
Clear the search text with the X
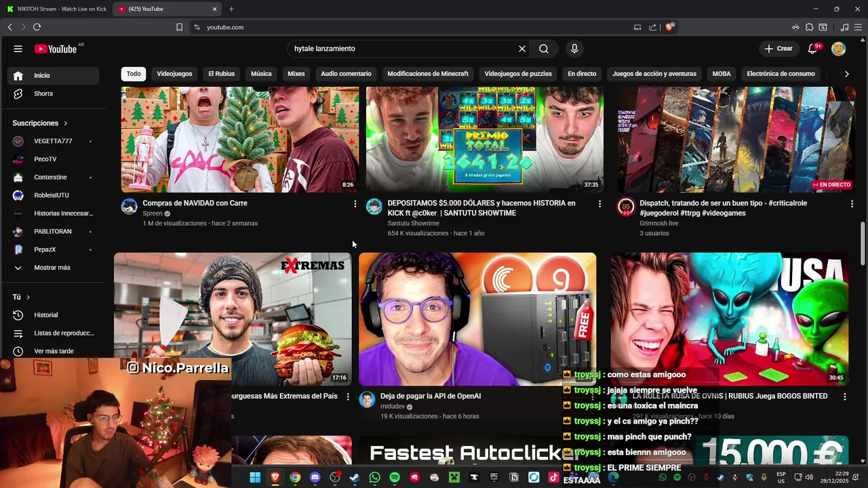pyautogui.click(x=522, y=49)
